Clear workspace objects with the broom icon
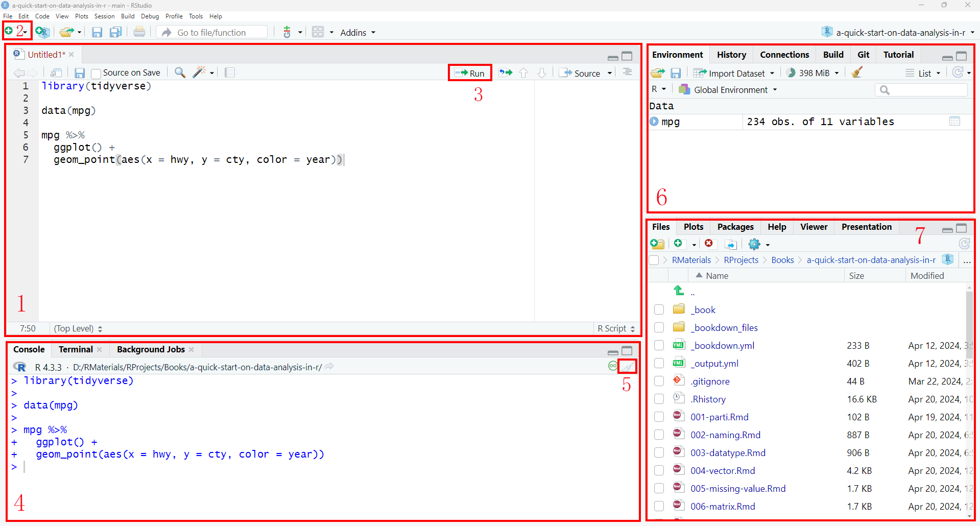Image resolution: width=980 pixels, height=526 pixels. (857, 73)
